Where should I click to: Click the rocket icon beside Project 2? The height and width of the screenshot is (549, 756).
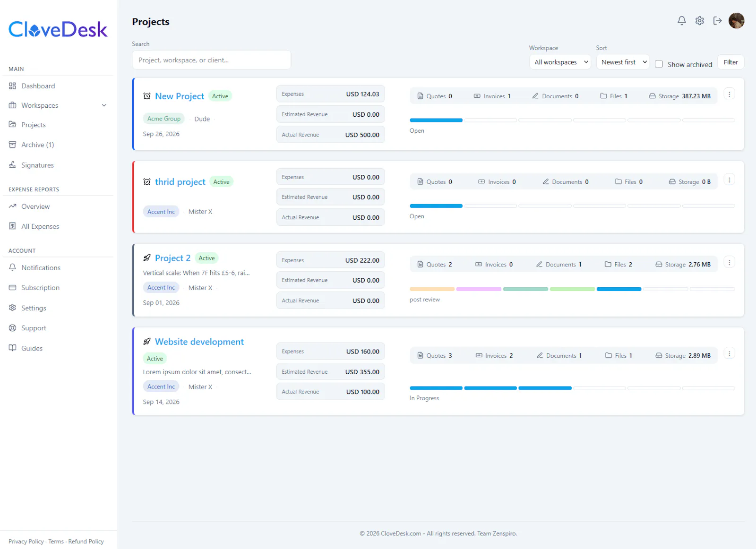tap(147, 258)
